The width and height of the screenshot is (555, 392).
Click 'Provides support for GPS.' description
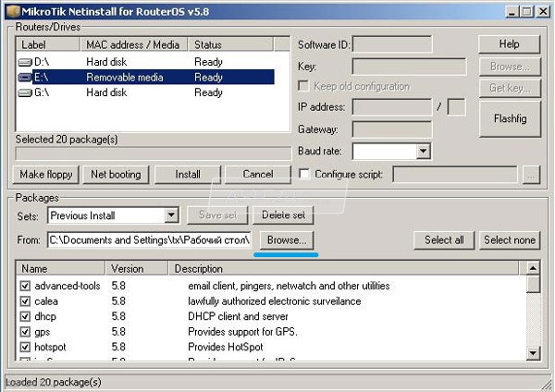click(242, 332)
